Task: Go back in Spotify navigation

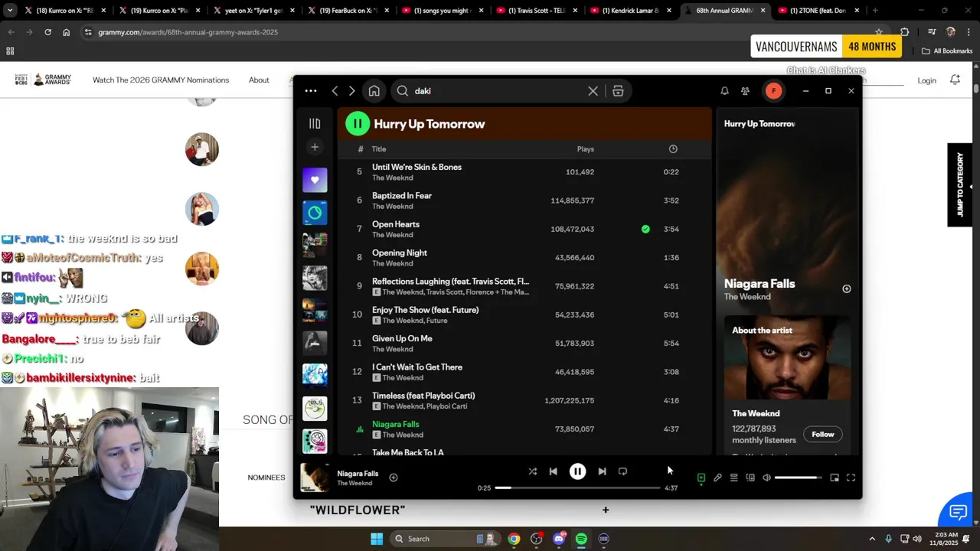Action: tap(335, 91)
